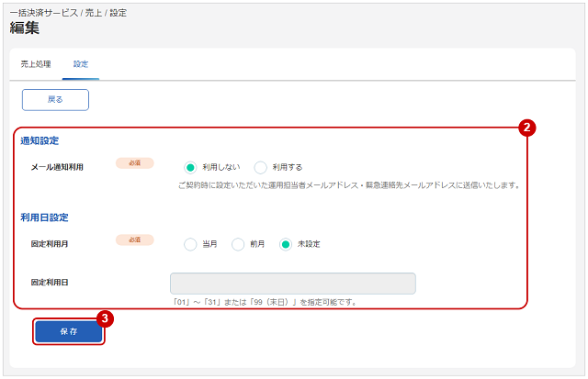The width and height of the screenshot is (588, 379).
Task: Click the 必須 badge next to 固定利用月
Action: click(135, 240)
